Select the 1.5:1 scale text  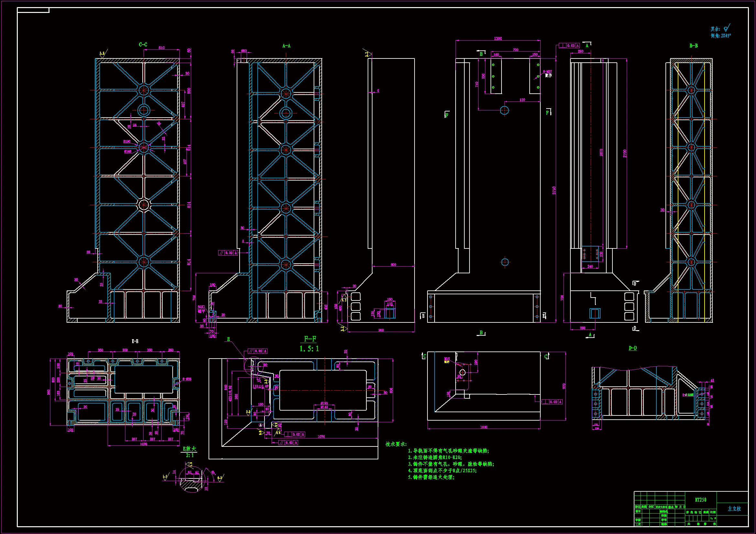click(x=309, y=349)
